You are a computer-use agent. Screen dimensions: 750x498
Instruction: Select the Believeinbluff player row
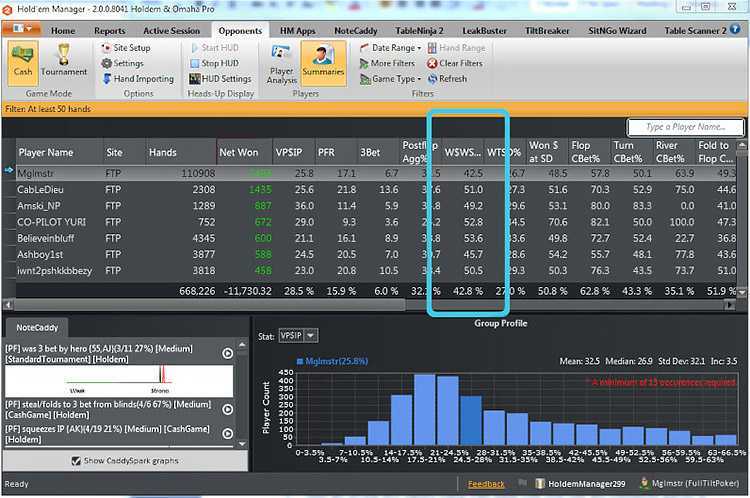[x=376, y=238]
